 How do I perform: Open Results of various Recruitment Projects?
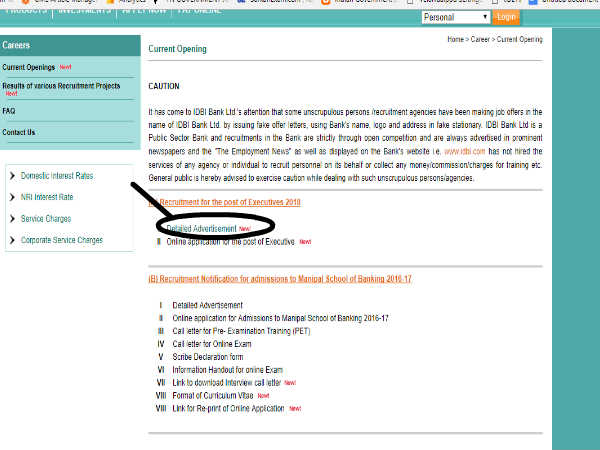pyautogui.click(x=61, y=86)
